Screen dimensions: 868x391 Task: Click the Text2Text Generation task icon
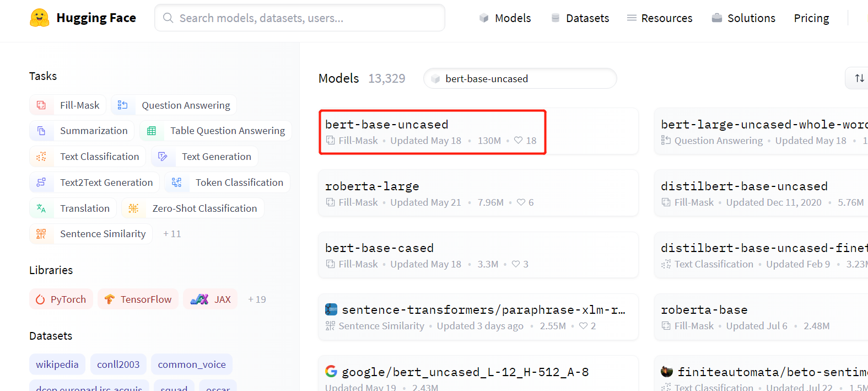(41, 183)
